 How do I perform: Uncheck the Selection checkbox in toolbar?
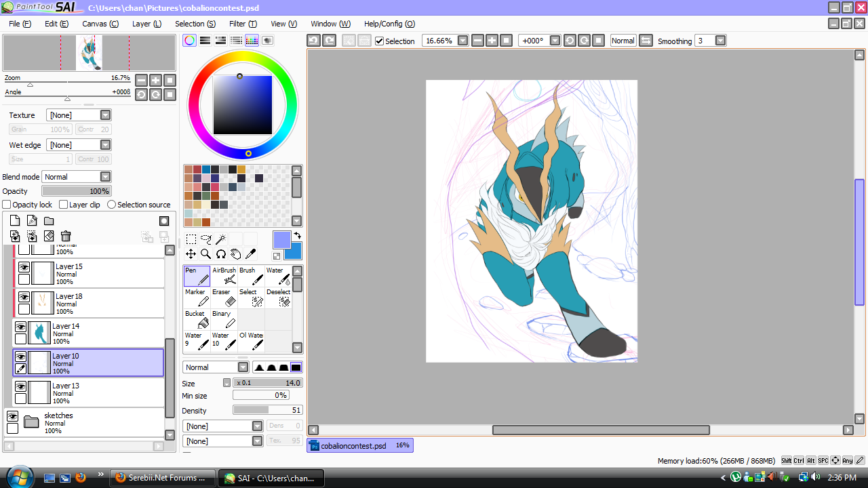coord(379,41)
